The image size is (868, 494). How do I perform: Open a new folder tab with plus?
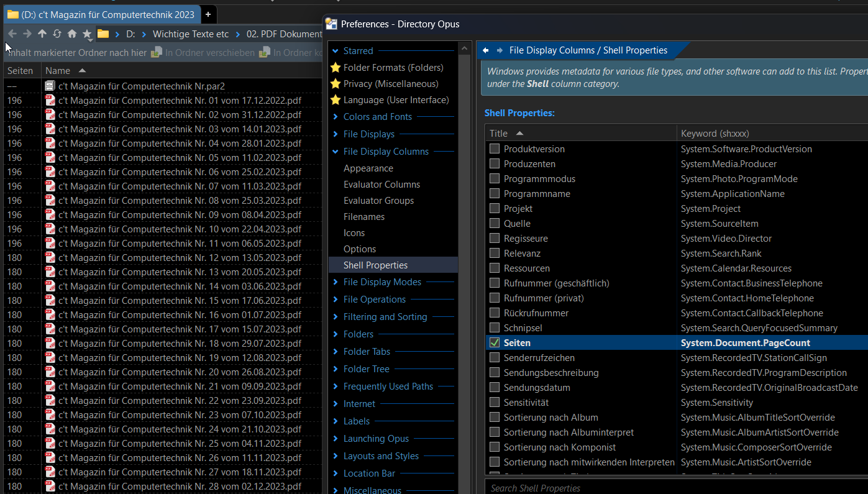point(208,14)
